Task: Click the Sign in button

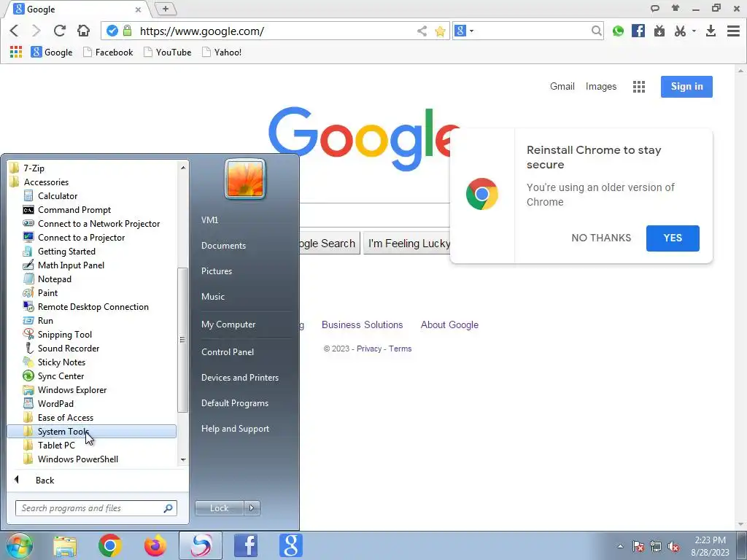Action: point(686,86)
